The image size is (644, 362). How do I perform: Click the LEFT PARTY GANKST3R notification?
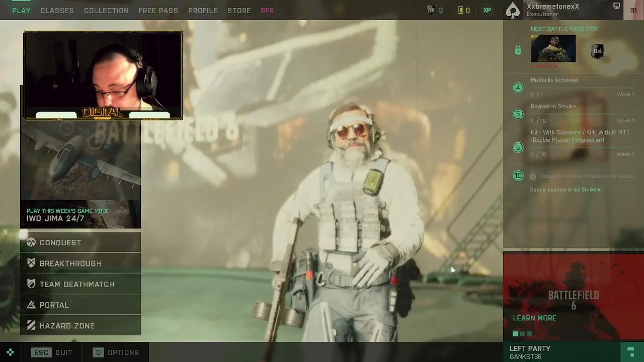pos(561,352)
